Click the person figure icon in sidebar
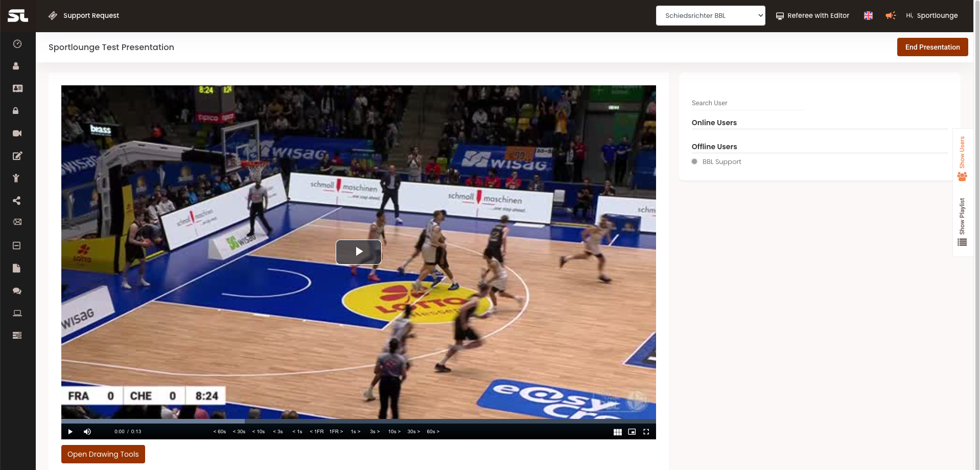This screenshot has height=470, width=980. point(16,178)
